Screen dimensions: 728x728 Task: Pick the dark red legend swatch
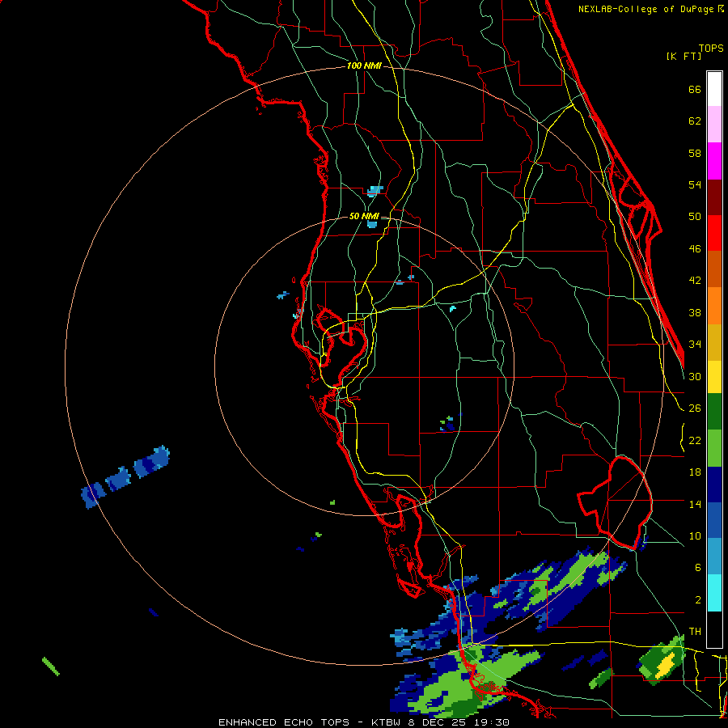[714, 198]
